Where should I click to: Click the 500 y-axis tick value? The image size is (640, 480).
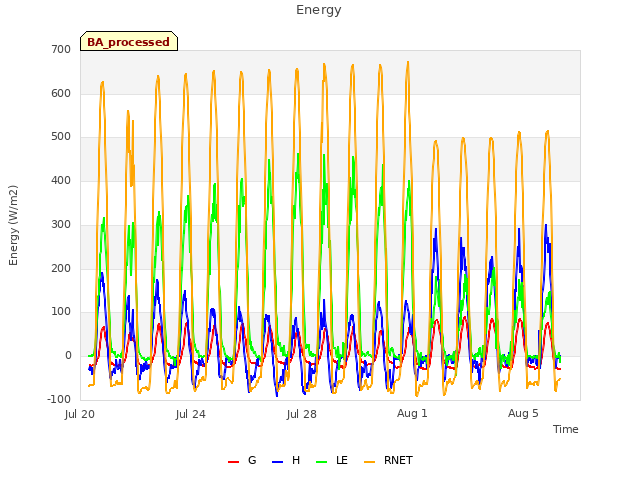coord(61,137)
